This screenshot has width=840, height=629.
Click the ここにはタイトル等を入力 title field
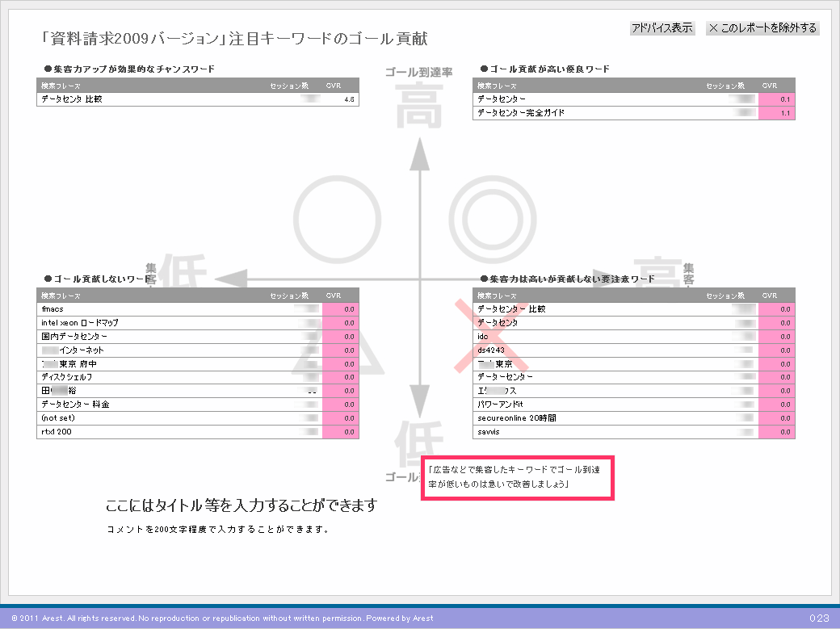241,506
